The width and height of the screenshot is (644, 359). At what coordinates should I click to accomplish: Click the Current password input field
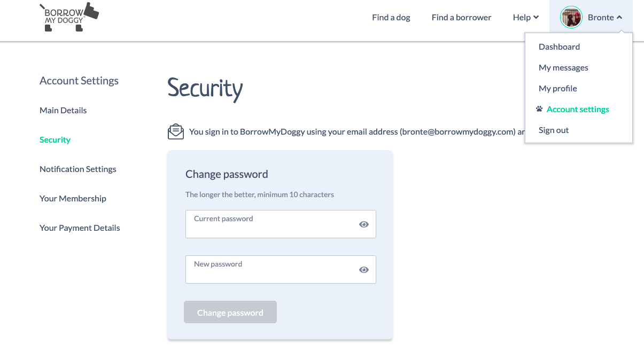tap(281, 224)
